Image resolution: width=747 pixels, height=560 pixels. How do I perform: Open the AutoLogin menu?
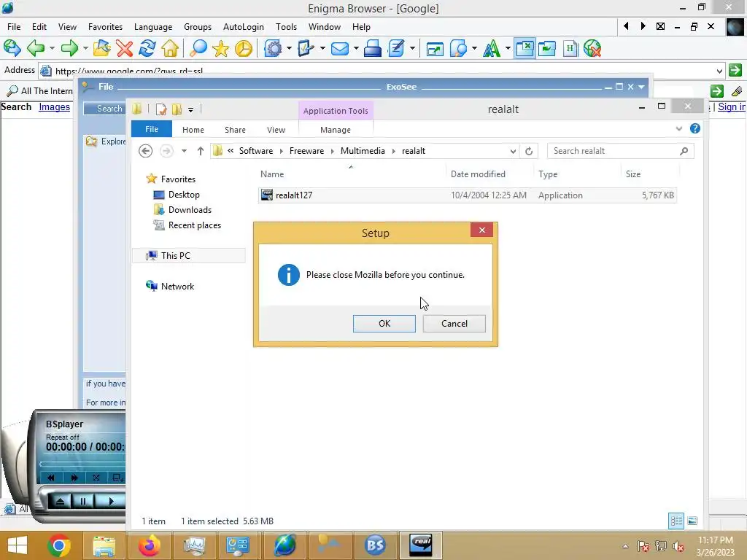244,27
